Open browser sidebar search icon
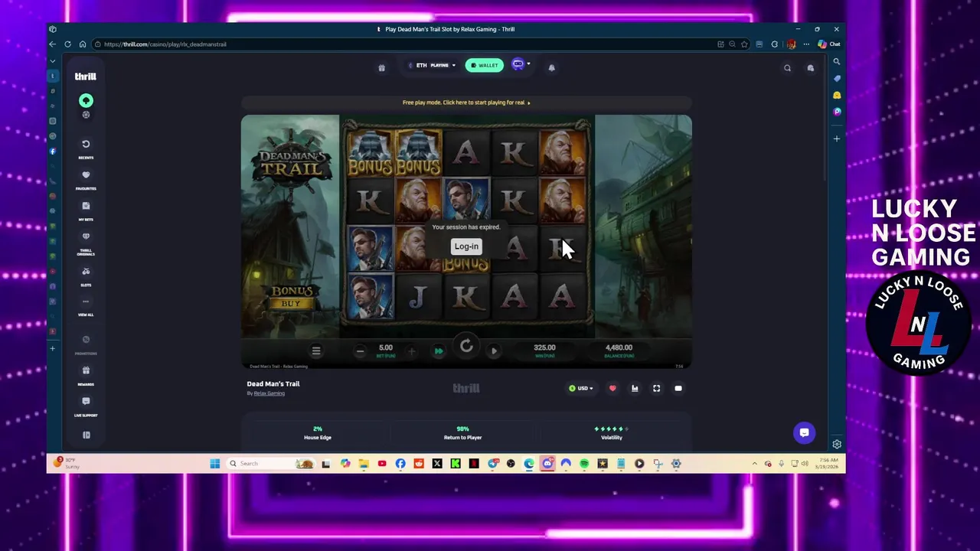 (837, 61)
